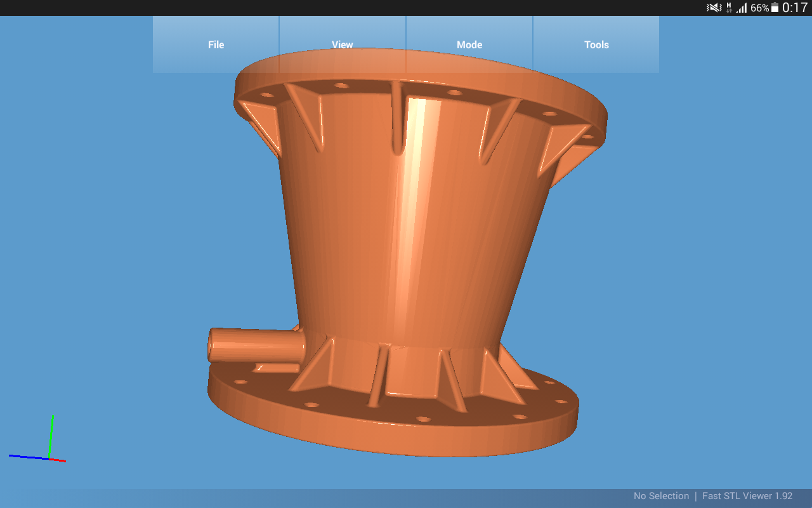Click the green axis of the orientation gizmo
The width and height of the screenshot is (812, 508).
coord(51,436)
